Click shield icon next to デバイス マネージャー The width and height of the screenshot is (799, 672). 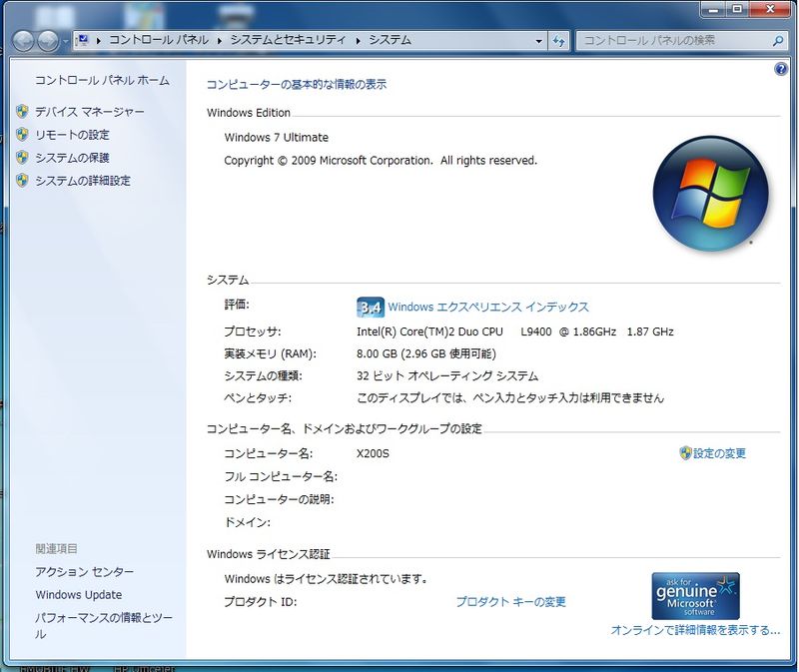click(22, 111)
